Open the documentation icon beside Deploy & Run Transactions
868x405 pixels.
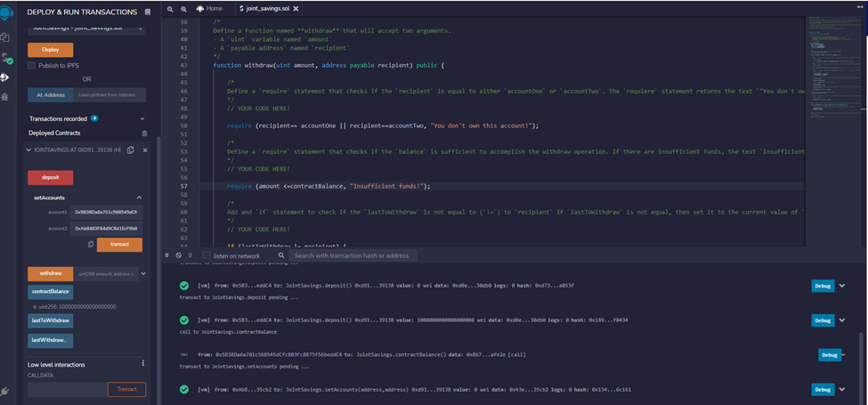[x=147, y=12]
